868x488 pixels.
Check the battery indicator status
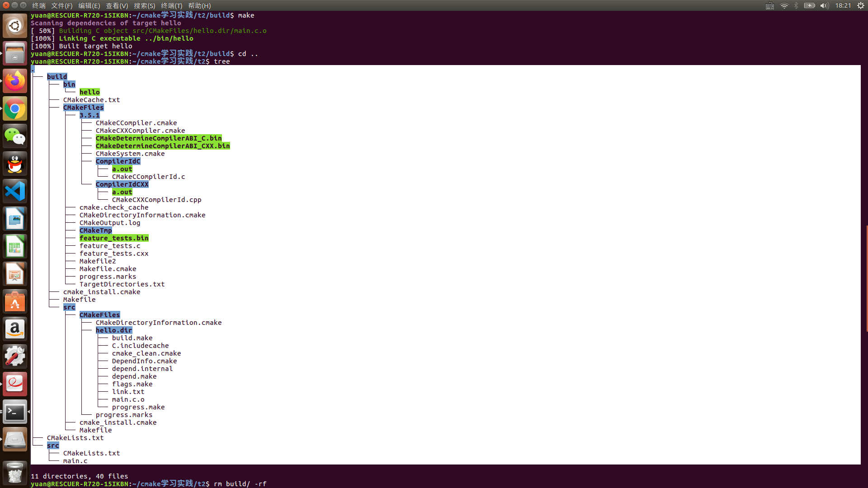tap(810, 5)
